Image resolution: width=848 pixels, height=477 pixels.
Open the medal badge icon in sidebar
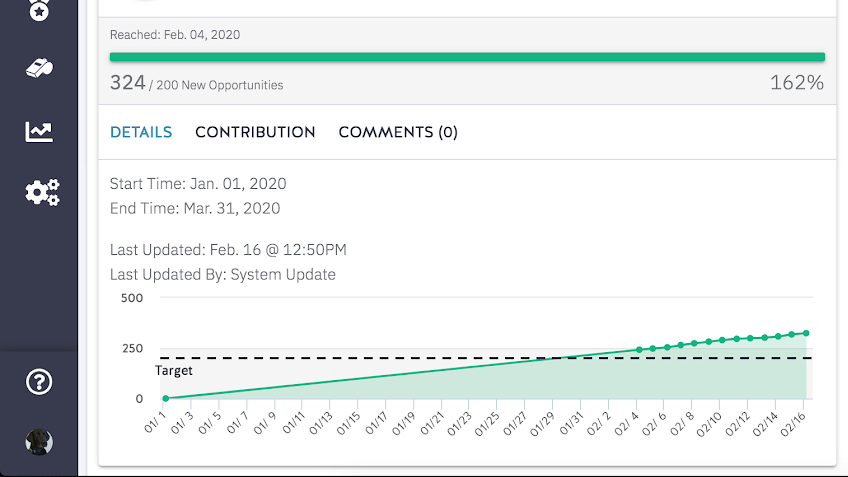pyautogui.click(x=39, y=10)
